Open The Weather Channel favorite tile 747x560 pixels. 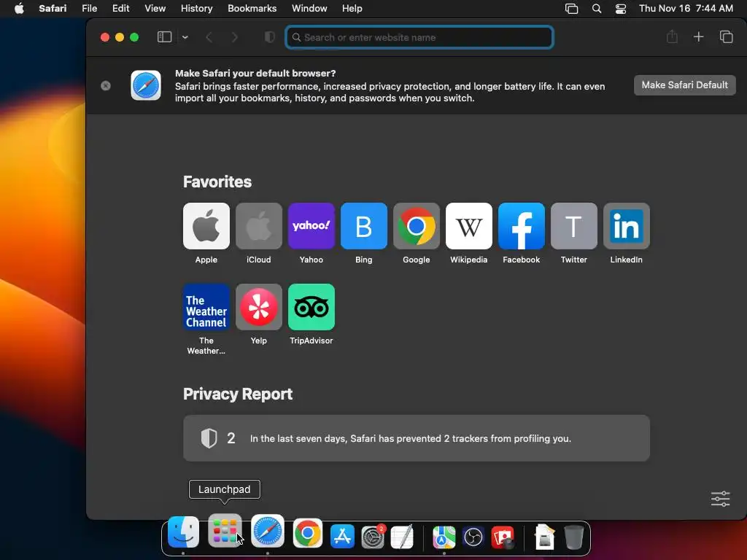click(x=206, y=307)
